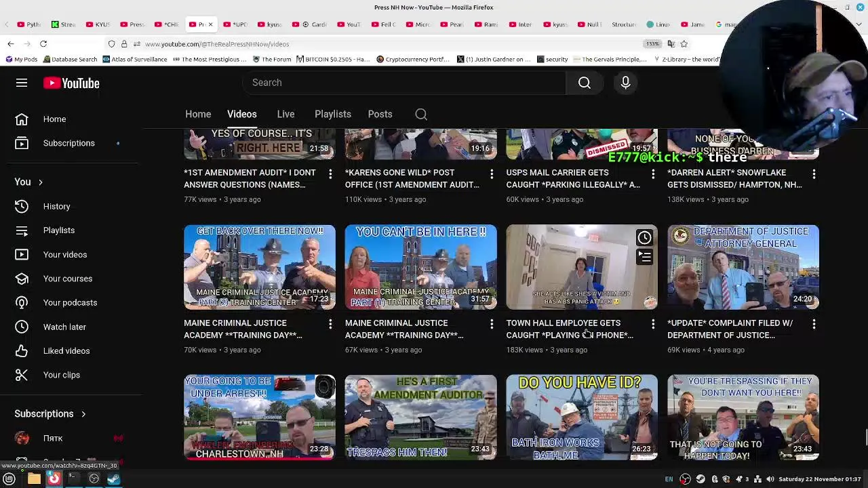
Task: Open 'Atlas of Surveillance' bookmark
Action: (135, 60)
